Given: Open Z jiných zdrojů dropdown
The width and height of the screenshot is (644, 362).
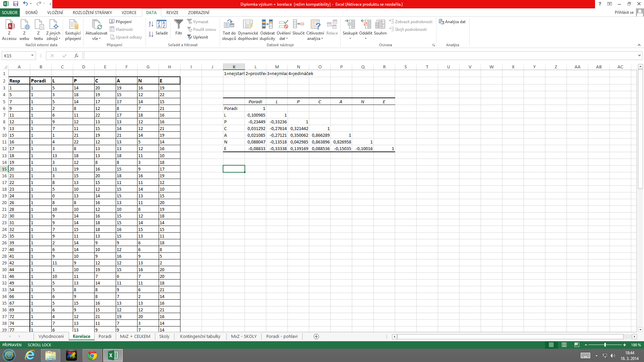Looking at the screenshot, I should 53,36.
